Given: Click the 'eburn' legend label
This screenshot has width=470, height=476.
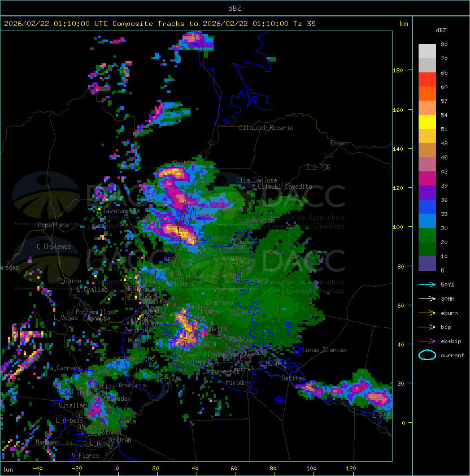Looking at the screenshot, I should [x=449, y=313].
